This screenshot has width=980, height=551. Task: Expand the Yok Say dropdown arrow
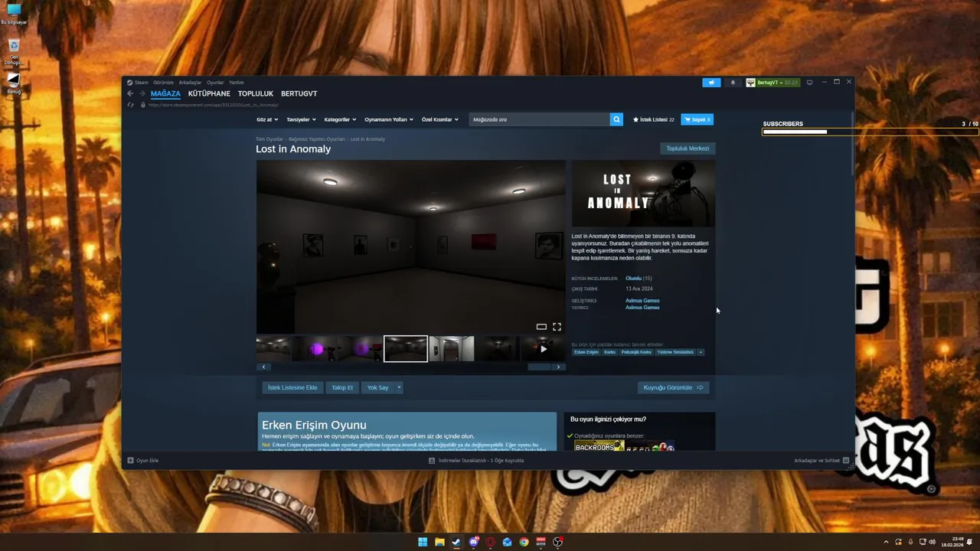click(x=399, y=387)
